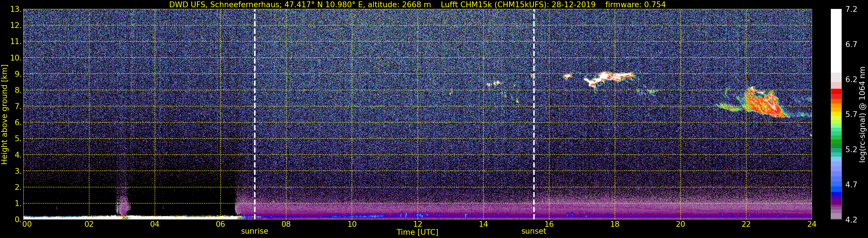Click the time axis tick label 14

coord(483,224)
